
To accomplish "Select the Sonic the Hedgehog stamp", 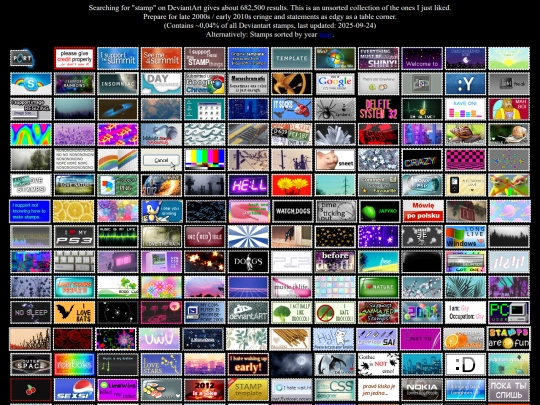I will coord(161,211).
